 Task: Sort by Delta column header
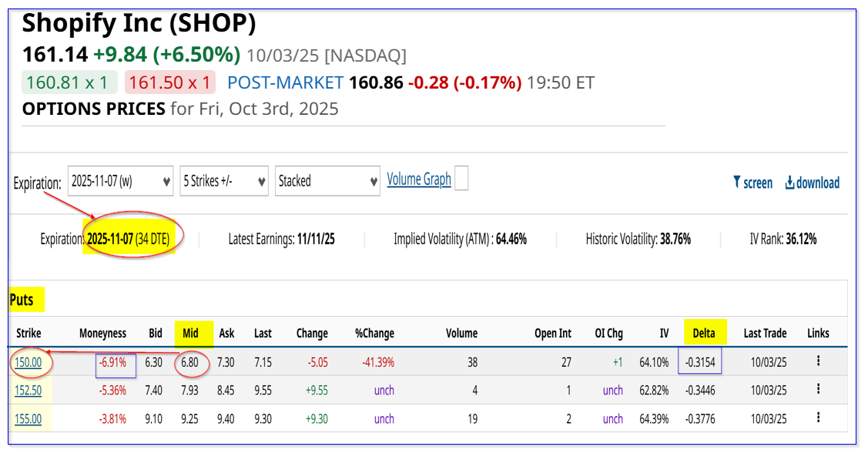click(703, 333)
